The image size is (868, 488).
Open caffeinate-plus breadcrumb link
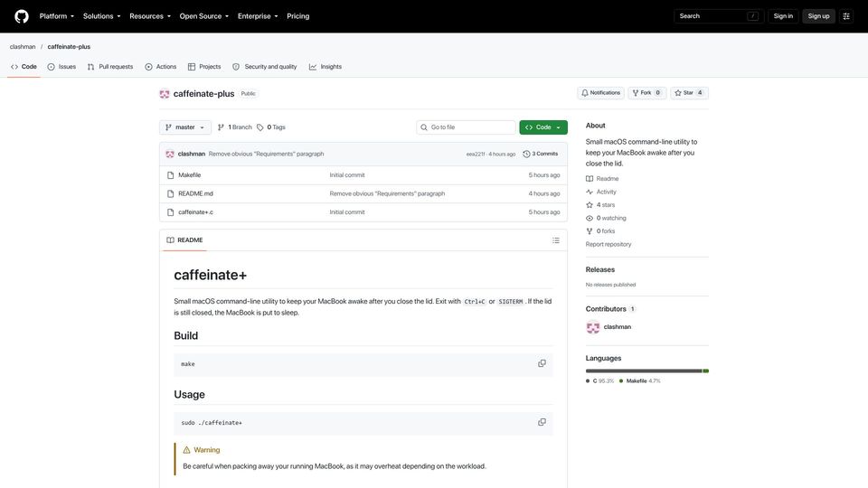pos(69,46)
